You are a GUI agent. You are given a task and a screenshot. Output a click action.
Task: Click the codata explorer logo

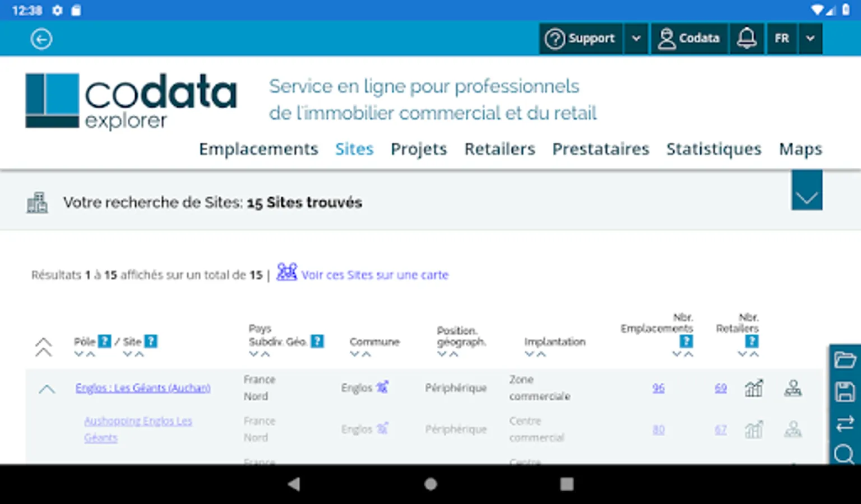131,101
